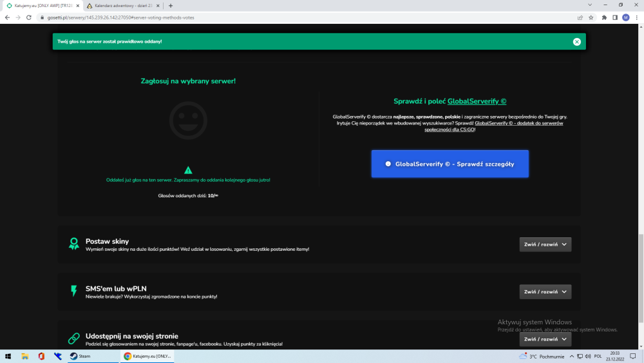Click the POL language indicator
Screen dimensions: 644x363
[598, 357]
